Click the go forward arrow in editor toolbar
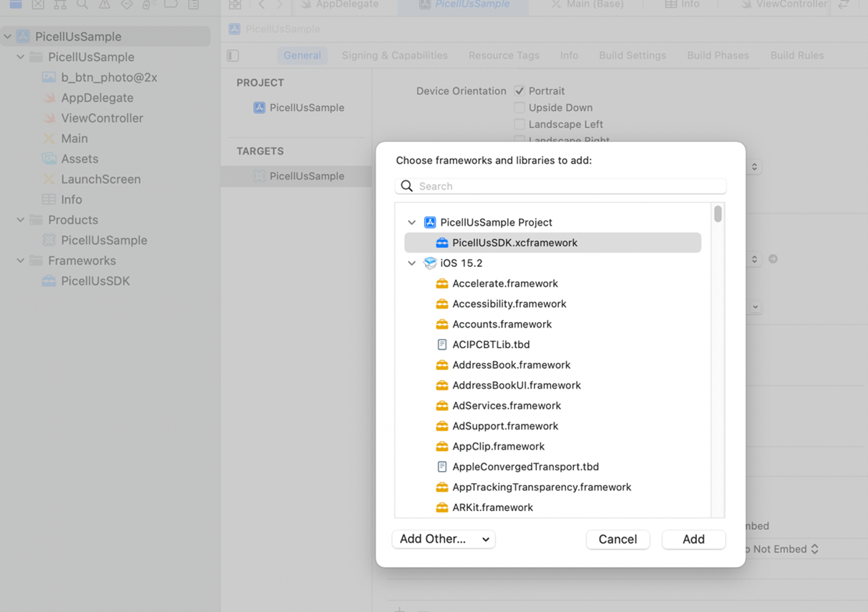The width and height of the screenshot is (868, 612). click(x=279, y=4)
